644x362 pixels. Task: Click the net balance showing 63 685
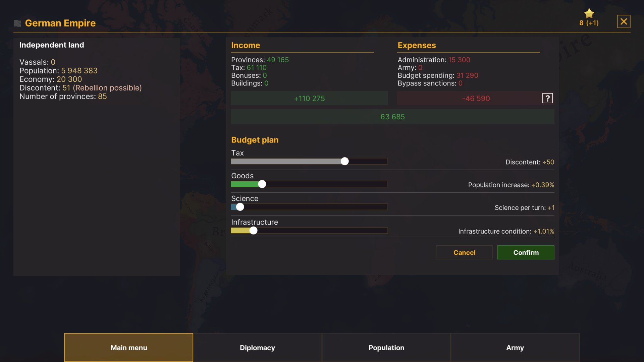392,117
